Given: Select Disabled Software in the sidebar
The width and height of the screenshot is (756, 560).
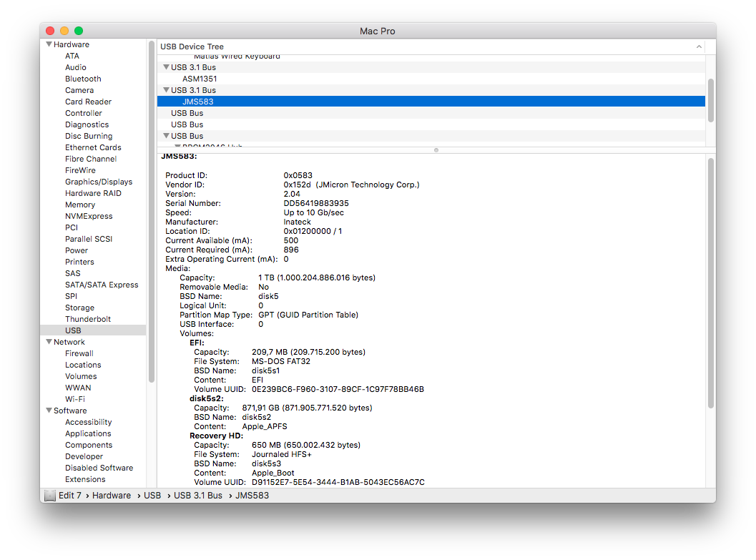Looking at the screenshot, I should pyautogui.click(x=99, y=468).
